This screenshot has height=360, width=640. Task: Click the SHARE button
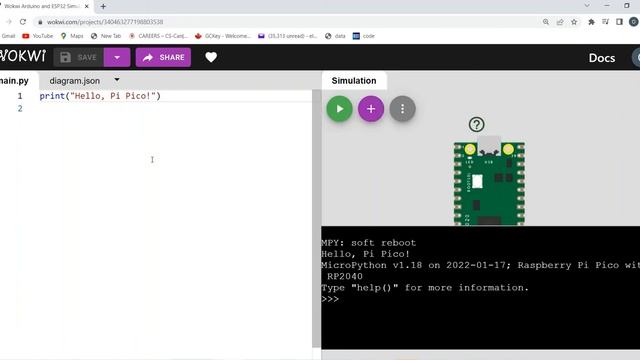(x=163, y=57)
